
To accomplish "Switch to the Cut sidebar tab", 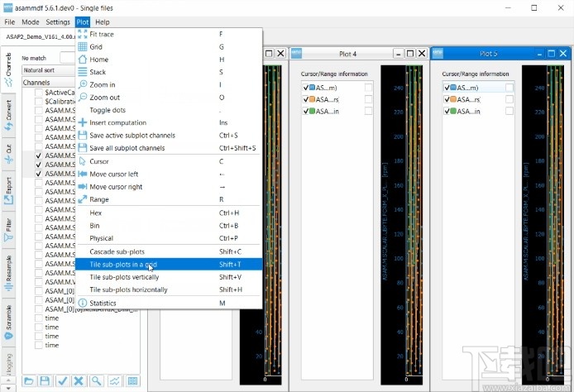I will [x=8, y=154].
